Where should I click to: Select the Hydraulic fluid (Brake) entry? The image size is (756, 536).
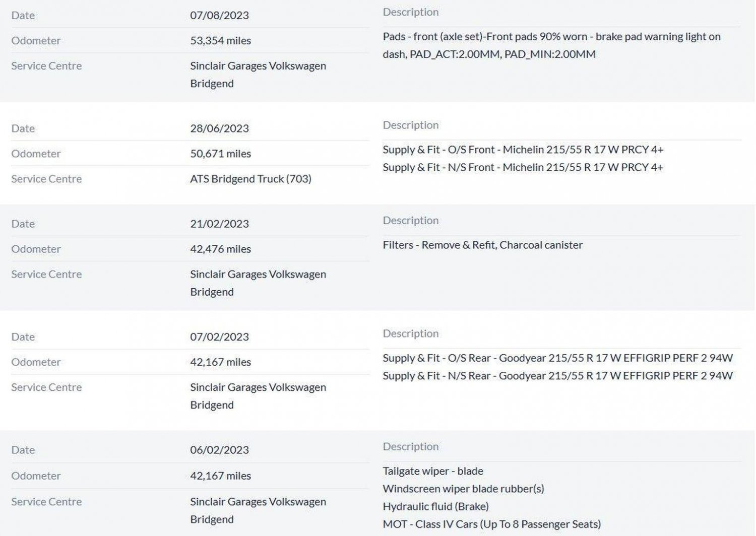pyautogui.click(x=435, y=506)
